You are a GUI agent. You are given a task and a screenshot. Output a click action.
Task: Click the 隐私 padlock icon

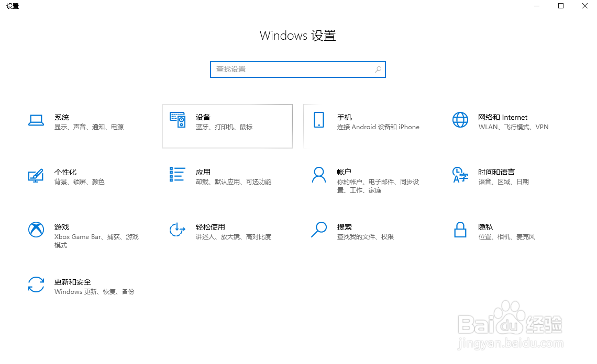pyautogui.click(x=460, y=230)
